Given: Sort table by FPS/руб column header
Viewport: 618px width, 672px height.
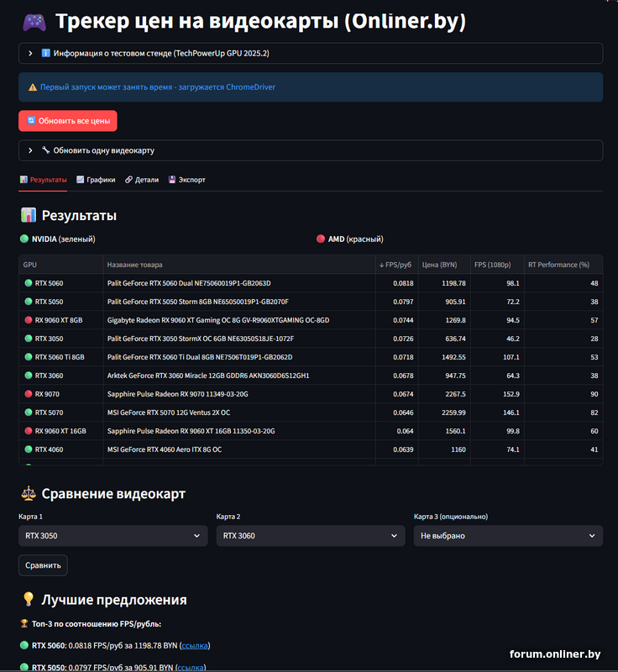Looking at the screenshot, I should pos(396,265).
